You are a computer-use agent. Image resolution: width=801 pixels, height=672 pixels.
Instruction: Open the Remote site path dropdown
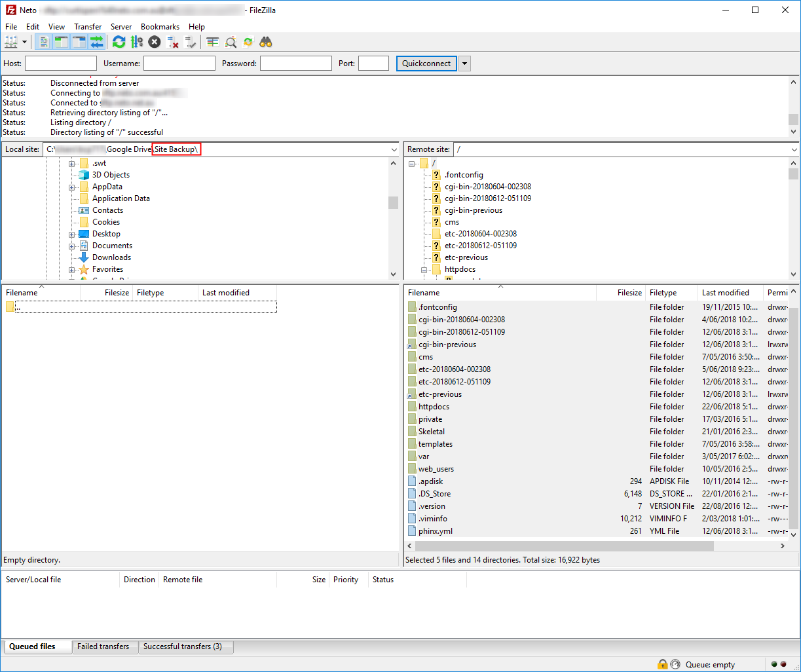[794, 149]
